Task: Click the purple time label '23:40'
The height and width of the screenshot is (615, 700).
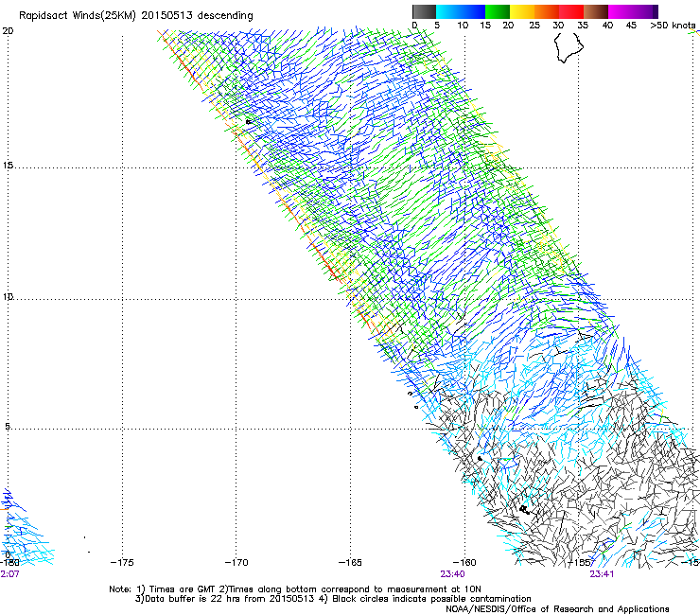Action: tap(452, 574)
